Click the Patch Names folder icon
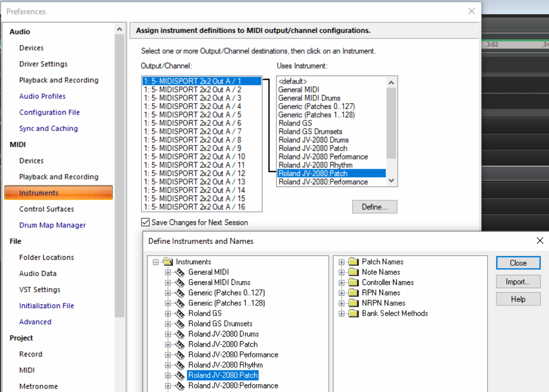Screen dimensions: 549x392 tap(353, 262)
